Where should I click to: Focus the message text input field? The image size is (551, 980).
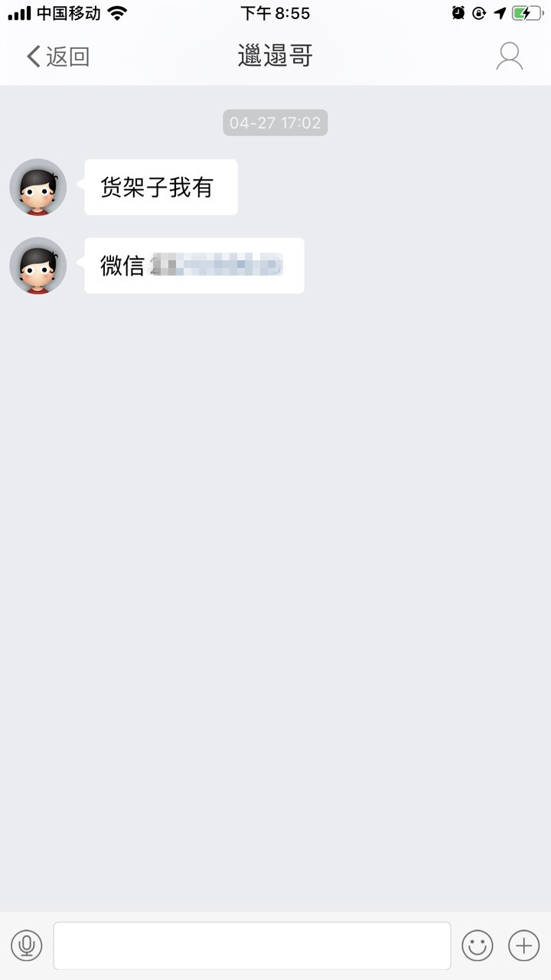[x=252, y=946]
